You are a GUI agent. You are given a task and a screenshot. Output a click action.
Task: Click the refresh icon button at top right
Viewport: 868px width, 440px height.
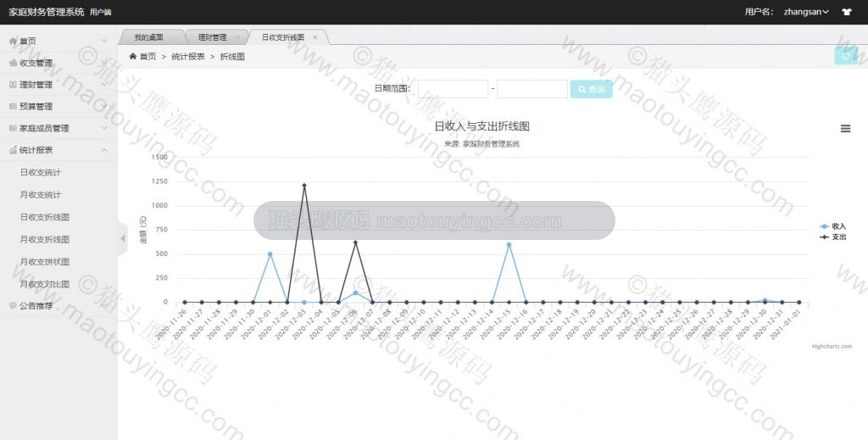(846, 56)
